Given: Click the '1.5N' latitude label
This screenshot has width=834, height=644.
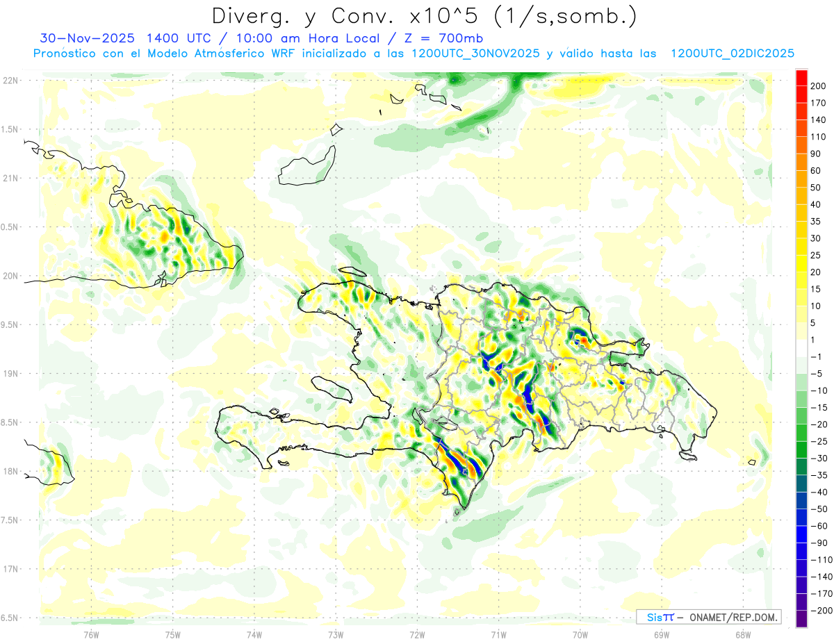Looking at the screenshot, I should [9, 129].
